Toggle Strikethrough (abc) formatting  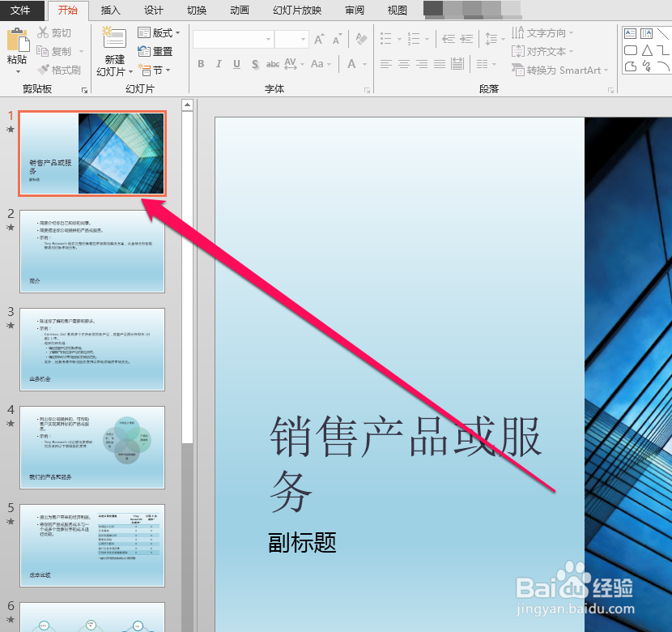[273, 64]
